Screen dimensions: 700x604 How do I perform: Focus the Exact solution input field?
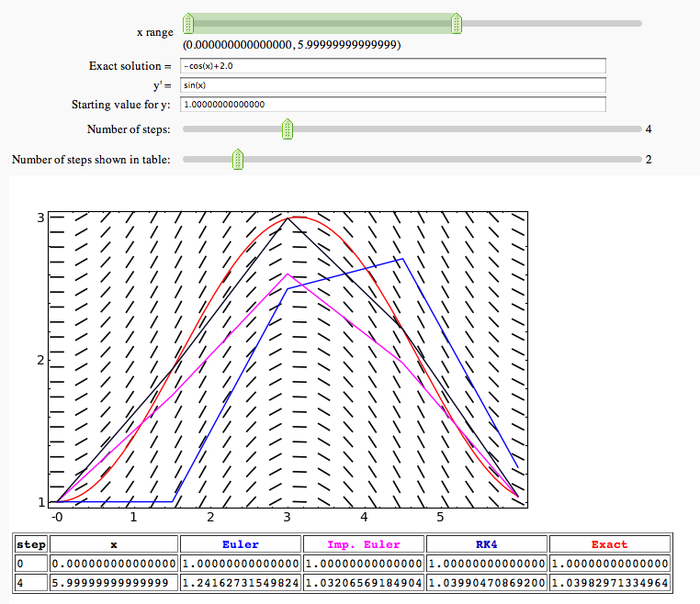[x=393, y=66]
